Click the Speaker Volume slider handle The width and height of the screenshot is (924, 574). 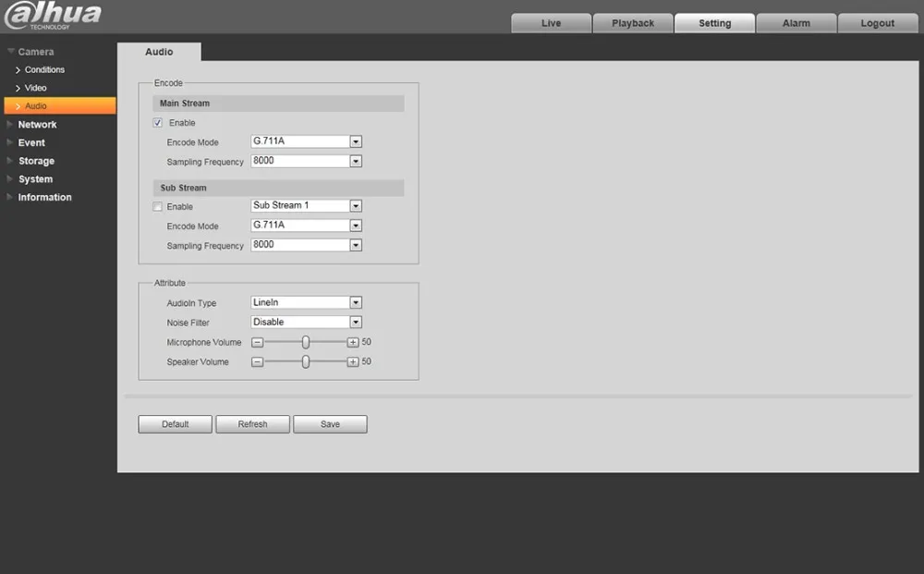(305, 361)
